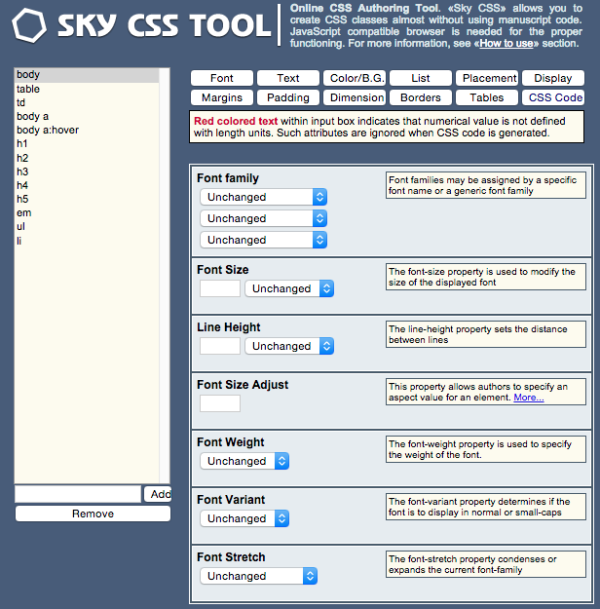Show the CSS Code tab
The width and height of the screenshot is (600, 609).
point(553,97)
